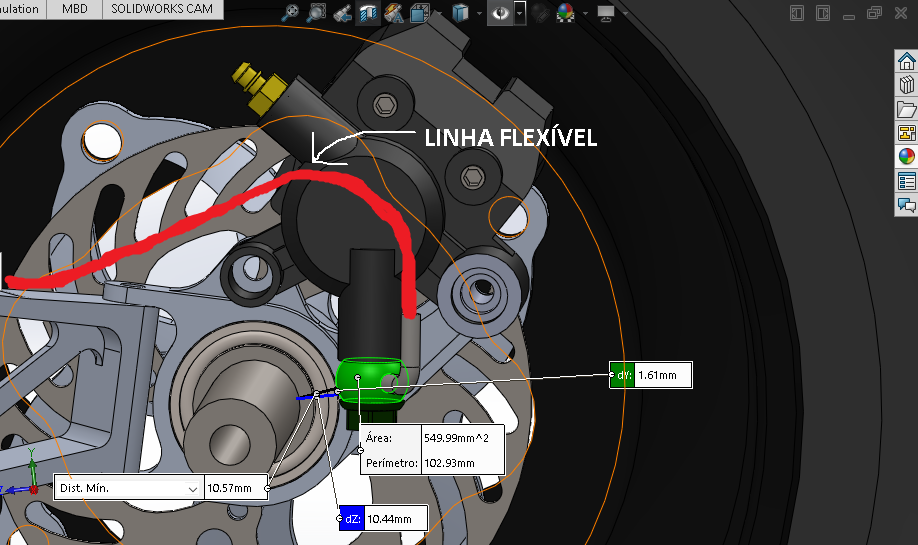Open the Hide/Show Items dropdown arrow

[x=520, y=13]
